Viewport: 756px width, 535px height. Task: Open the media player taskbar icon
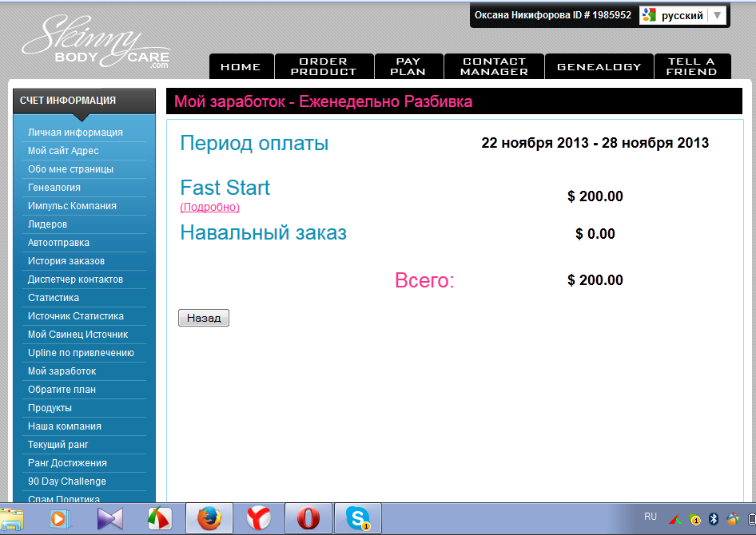click(60, 519)
